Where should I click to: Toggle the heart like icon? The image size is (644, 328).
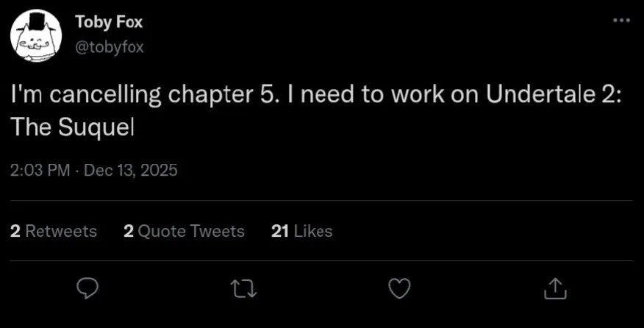(398, 288)
